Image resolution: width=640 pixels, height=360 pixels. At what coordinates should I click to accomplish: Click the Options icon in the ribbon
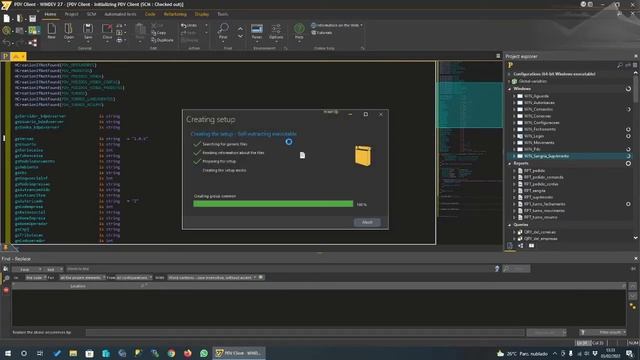tap(276, 29)
